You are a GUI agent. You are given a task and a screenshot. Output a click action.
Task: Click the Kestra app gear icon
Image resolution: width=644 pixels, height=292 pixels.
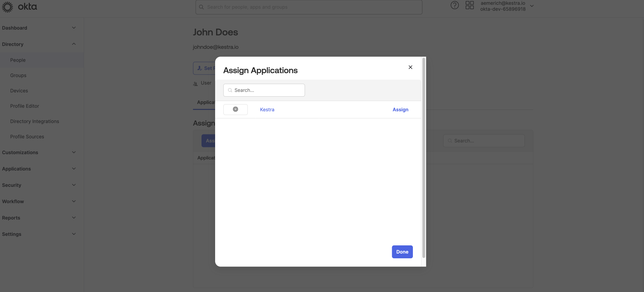(x=235, y=110)
